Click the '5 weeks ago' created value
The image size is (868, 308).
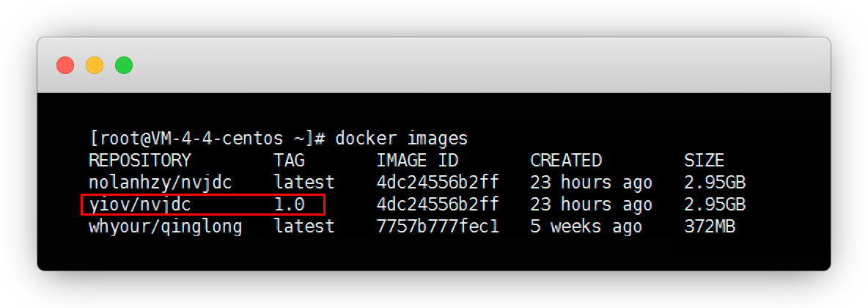click(586, 227)
